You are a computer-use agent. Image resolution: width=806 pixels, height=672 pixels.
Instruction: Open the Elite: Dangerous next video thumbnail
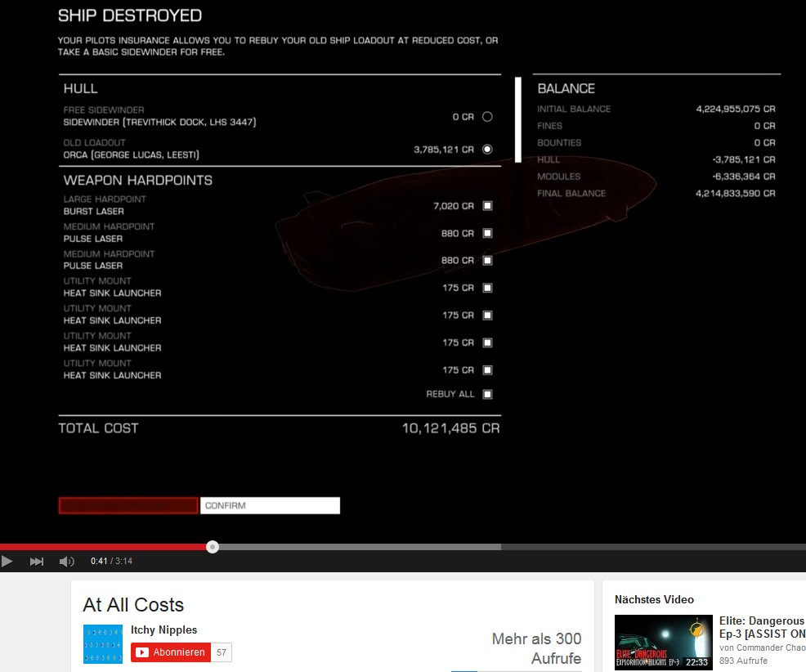(x=664, y=643)
